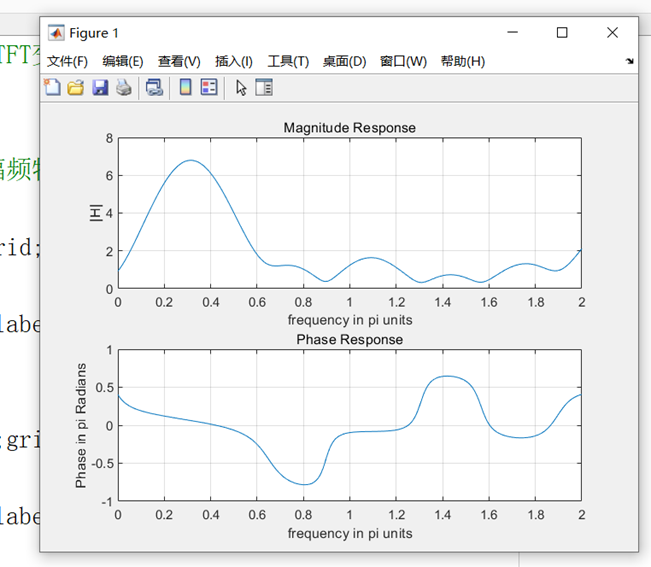
Task: Print the figure using the printer icon
Action: [124, 87]
